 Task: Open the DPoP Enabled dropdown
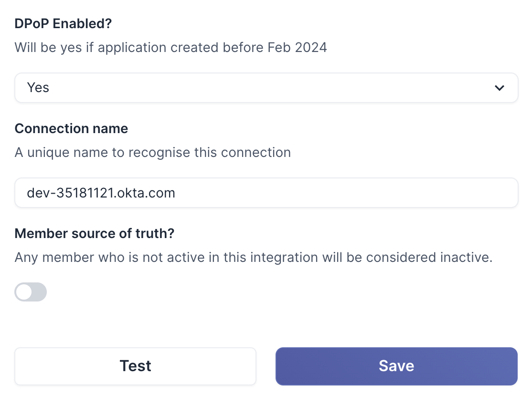coord(266,88)
